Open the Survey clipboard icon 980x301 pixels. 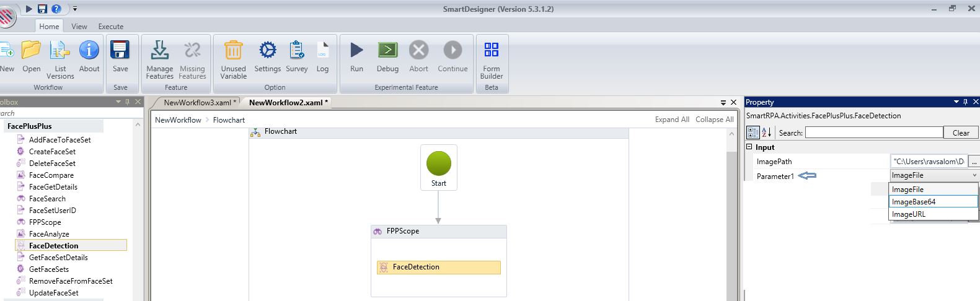point(297,50)
